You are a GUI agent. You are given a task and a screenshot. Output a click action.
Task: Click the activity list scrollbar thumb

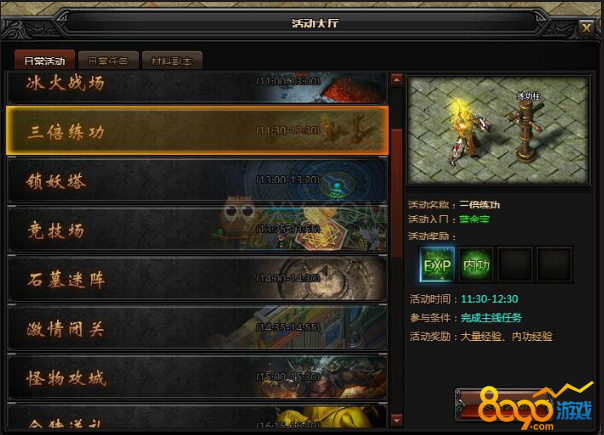(396, 195)
